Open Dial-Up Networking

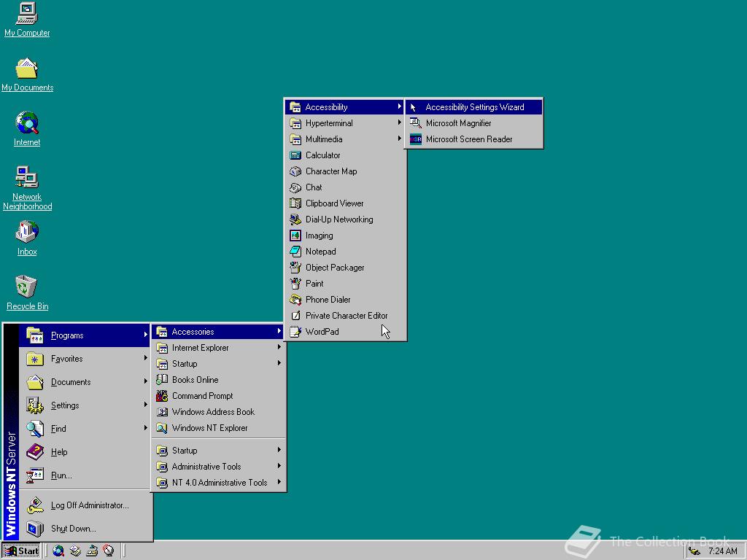345,219
